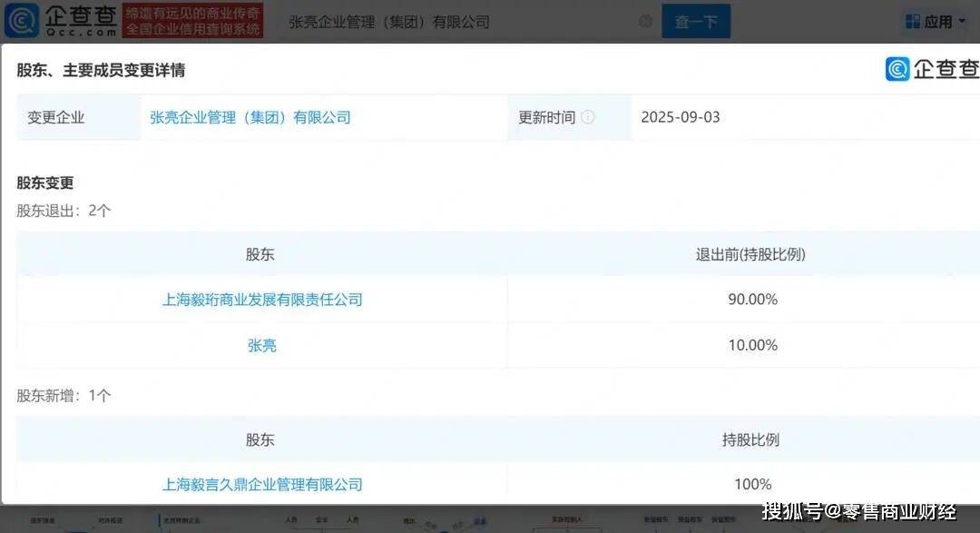980x533 pixels.
Task: Clear the search box with the X icon
Action: [646, 22]
